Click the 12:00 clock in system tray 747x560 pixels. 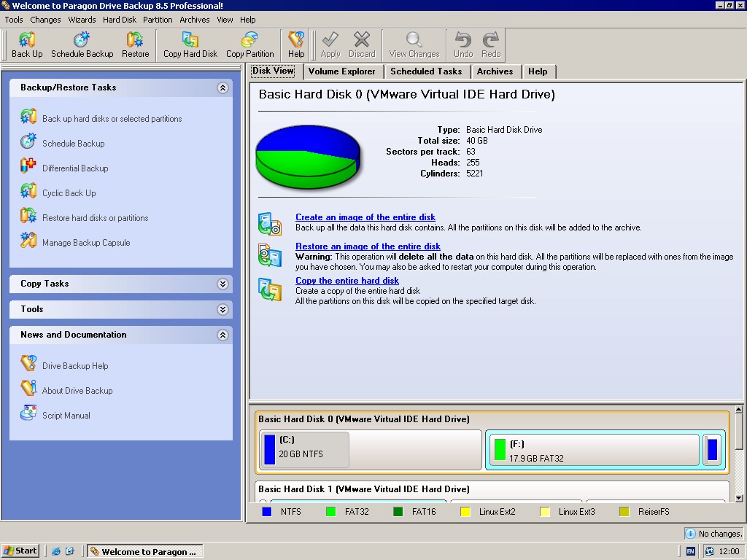(x=729, y=551)
